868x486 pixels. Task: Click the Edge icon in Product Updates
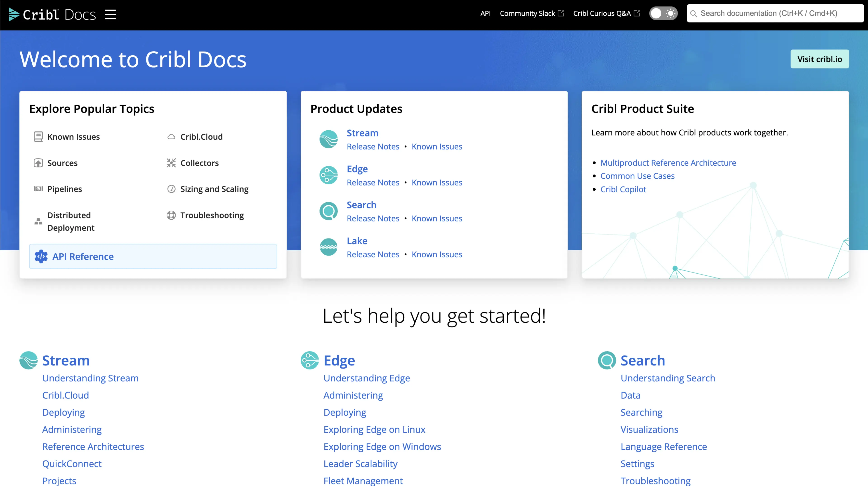coord(328,175)
